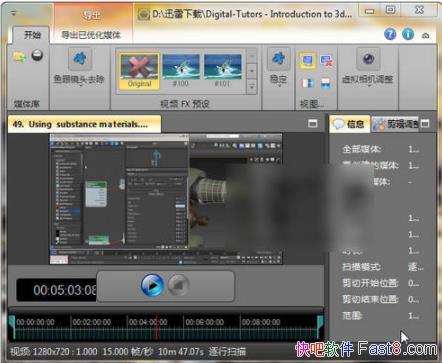442x363 pixels.
Task: Click timeline at the 00:02:00:00 mark
Action: point(92,322)
